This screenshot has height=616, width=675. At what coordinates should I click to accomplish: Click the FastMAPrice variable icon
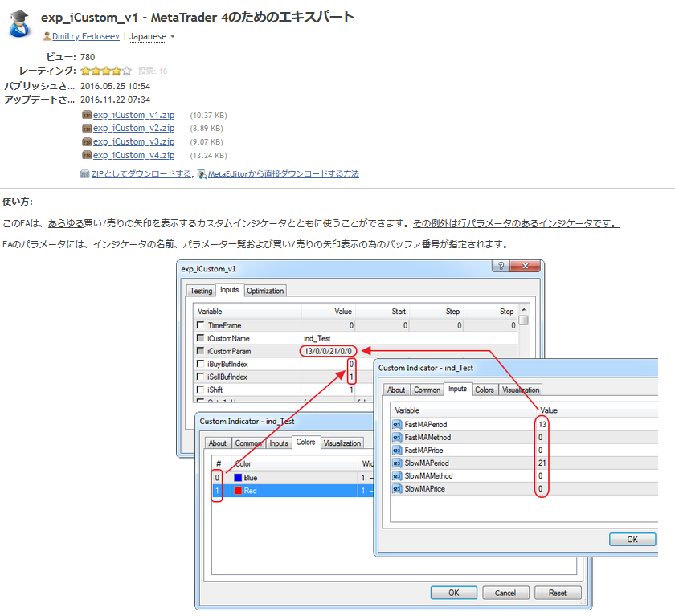(x=397, y=451)
